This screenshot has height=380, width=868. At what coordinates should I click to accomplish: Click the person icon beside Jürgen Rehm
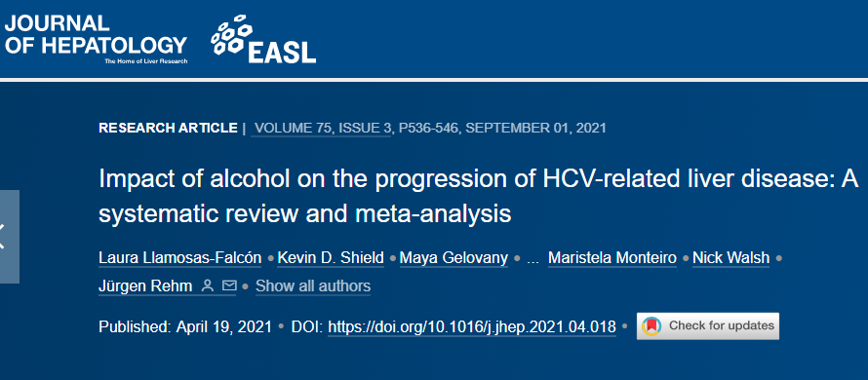click(x=208, y=285)
